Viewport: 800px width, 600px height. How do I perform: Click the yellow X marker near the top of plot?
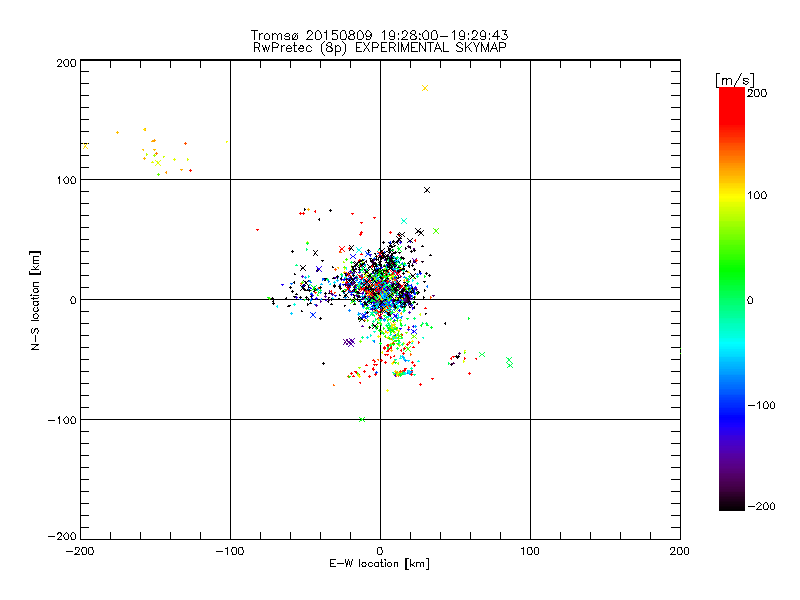425,88
